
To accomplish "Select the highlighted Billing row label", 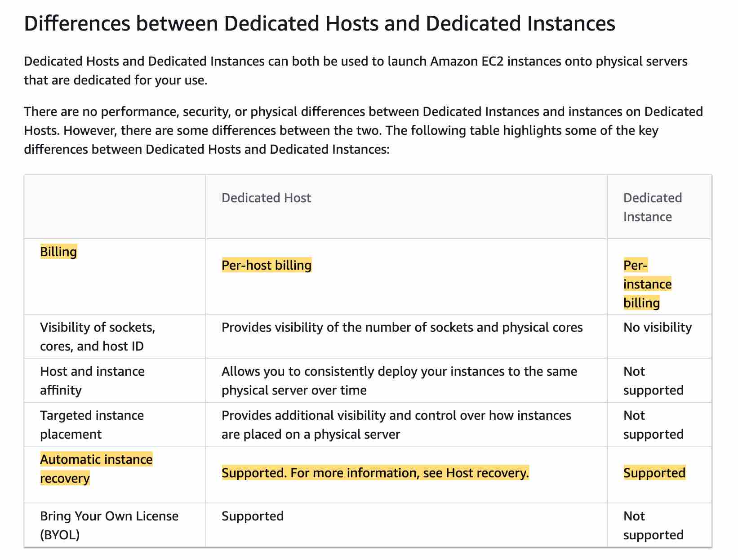I will click(58, 252).
